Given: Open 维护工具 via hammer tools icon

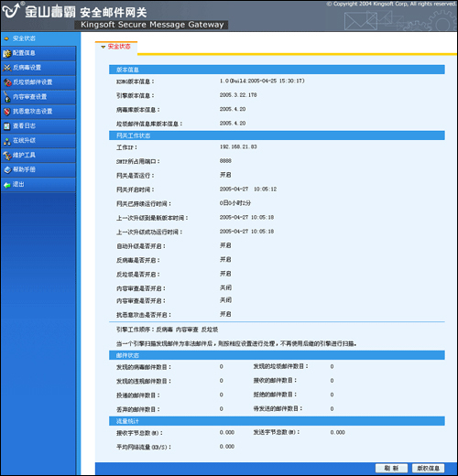Looking at the screenshot, I should click(x=7, y=156).
